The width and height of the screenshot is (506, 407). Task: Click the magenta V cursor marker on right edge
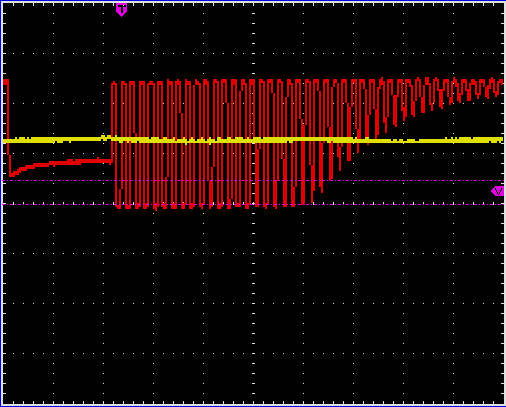[x=497, y=191]
